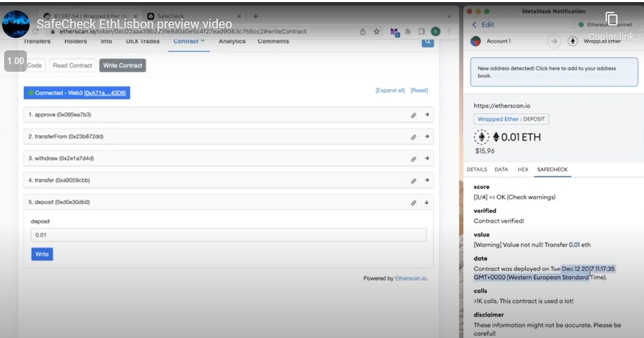This screenshot has width=644, height=338.
Task: Collapse the deposit function row arrow
Action: click(x=427, y=202)
